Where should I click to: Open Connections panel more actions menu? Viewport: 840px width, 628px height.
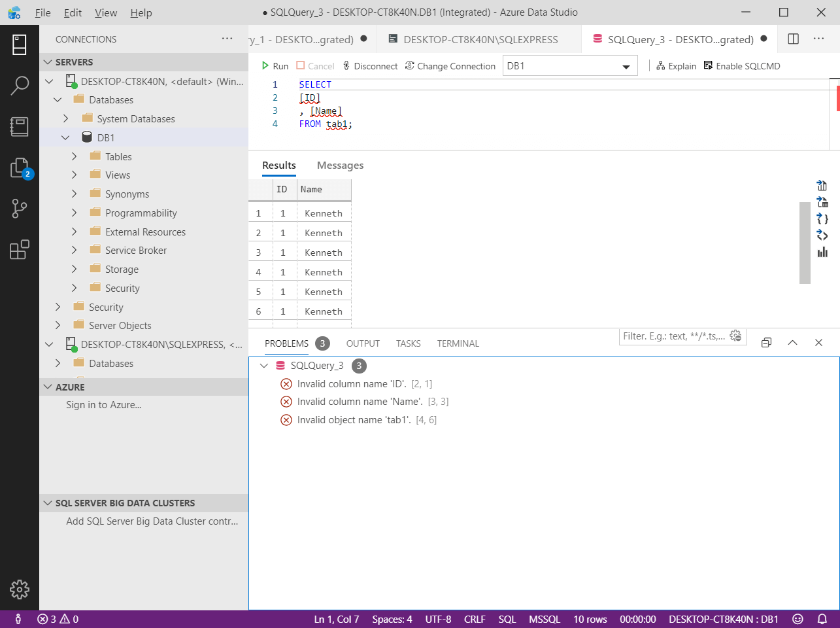227,39
